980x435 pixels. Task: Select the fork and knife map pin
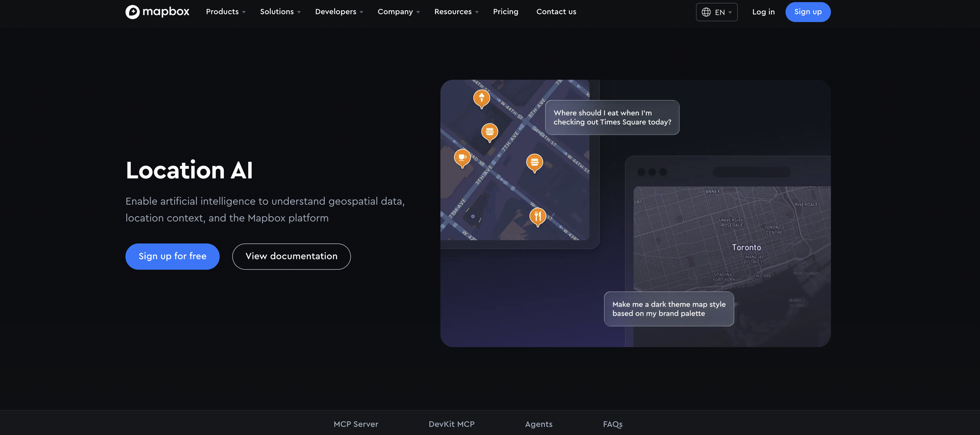point(538,217)
